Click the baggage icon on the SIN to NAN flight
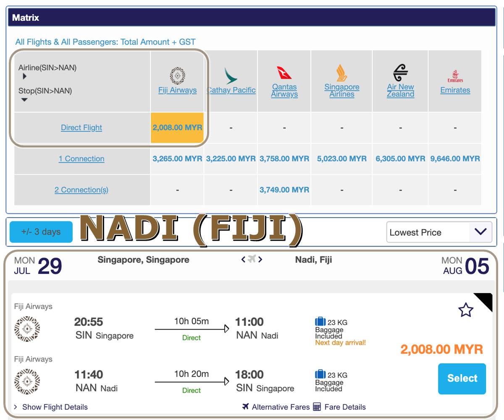Image resolution: width=504 pixels, height=420 pixels. click(320, 322)
